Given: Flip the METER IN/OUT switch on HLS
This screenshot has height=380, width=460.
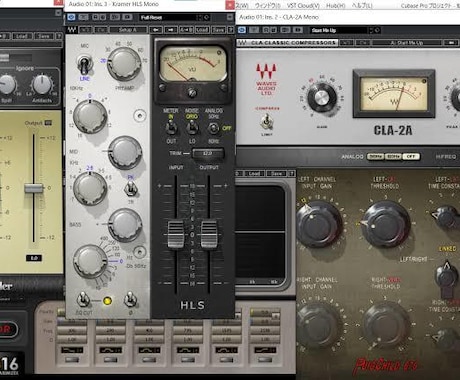Looking at the screenshot, I should 171,128.
